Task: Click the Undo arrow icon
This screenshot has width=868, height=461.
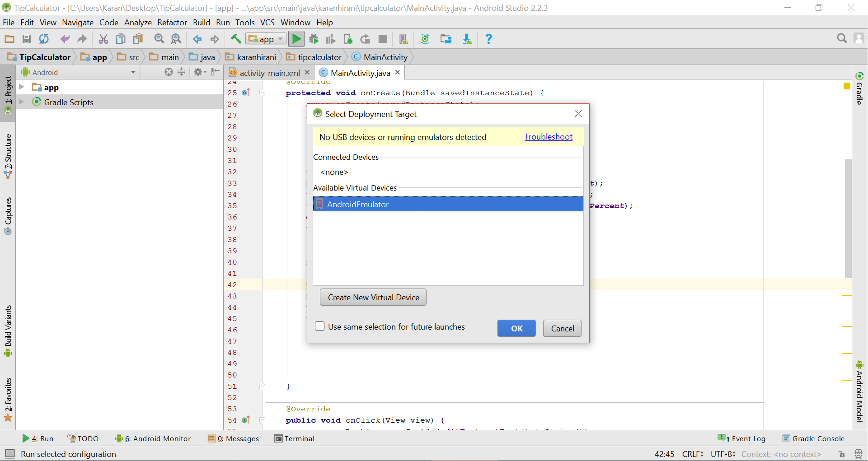Action: 65,39
